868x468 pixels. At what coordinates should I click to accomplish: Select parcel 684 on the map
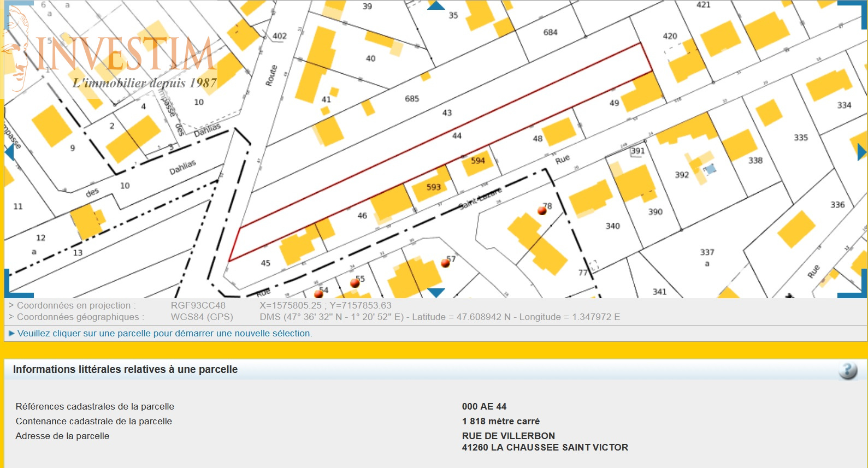[550, 32]
